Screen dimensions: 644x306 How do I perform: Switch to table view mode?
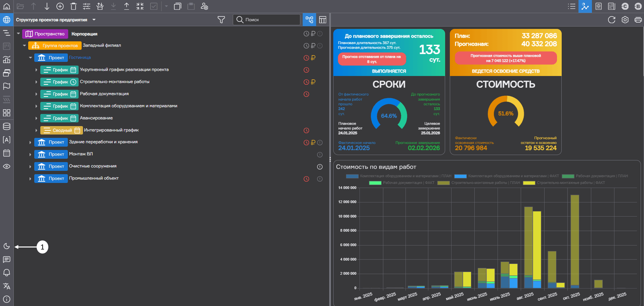(323, 20)
